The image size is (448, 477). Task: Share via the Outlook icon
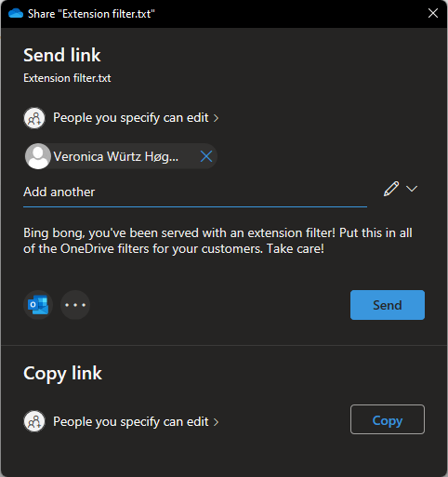pos(38,305)
